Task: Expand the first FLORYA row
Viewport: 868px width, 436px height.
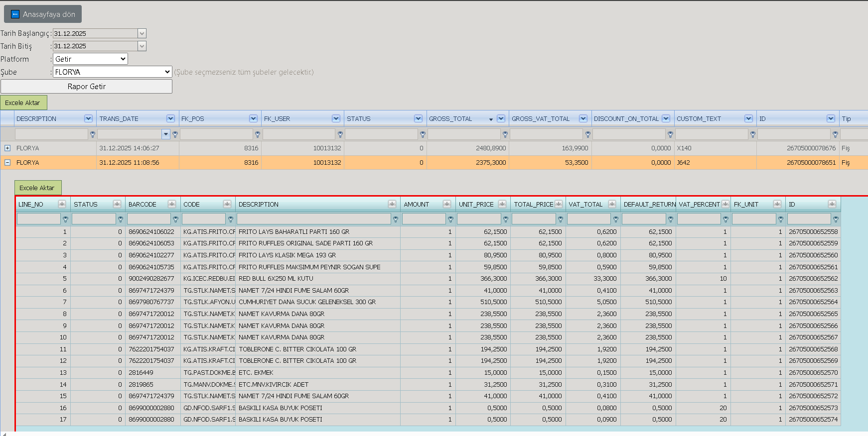Action: 7,148
